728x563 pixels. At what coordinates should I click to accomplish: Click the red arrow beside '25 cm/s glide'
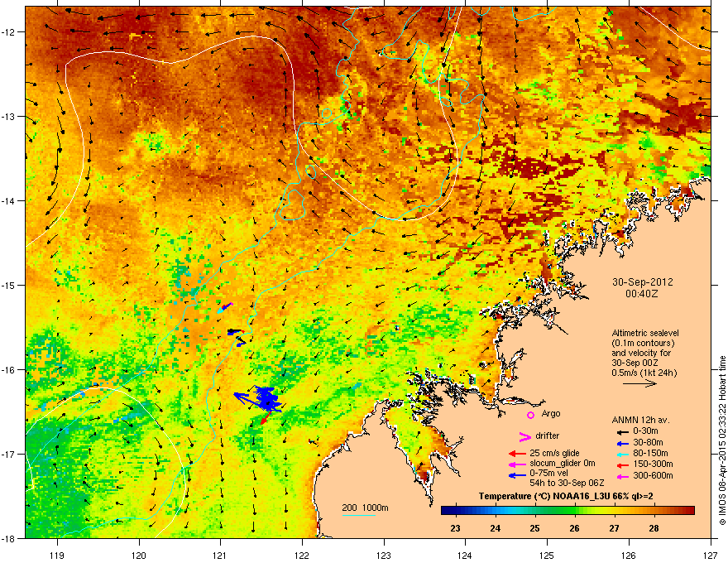coord(517,454)
